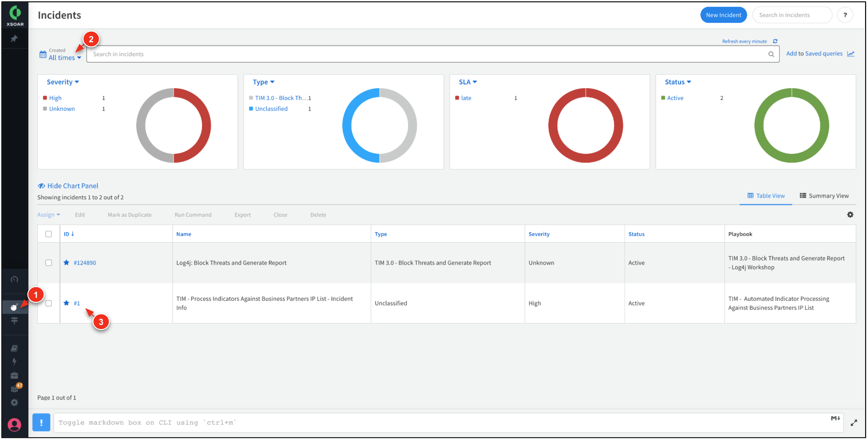Image resolution: width=868 pixels, height=440 pixels.
Task: Filter by High severity legend item
Action: 55,98
